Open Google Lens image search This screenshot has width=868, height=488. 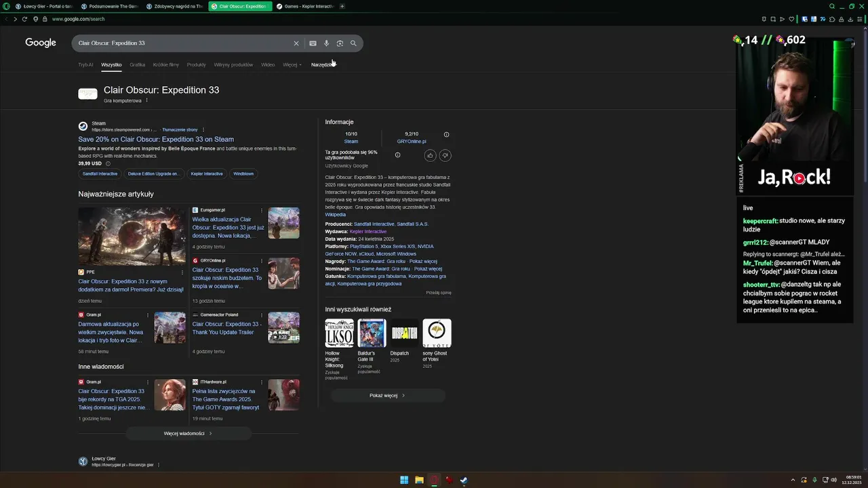[340, 43]
